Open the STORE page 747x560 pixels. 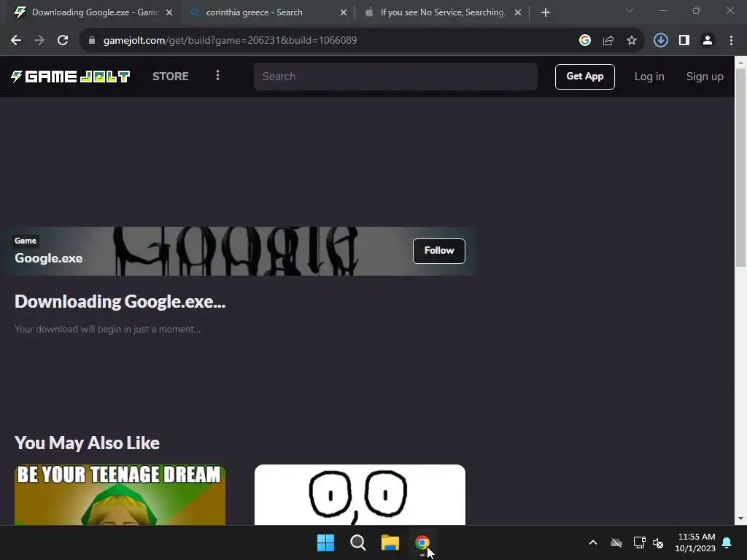point(171,77)
